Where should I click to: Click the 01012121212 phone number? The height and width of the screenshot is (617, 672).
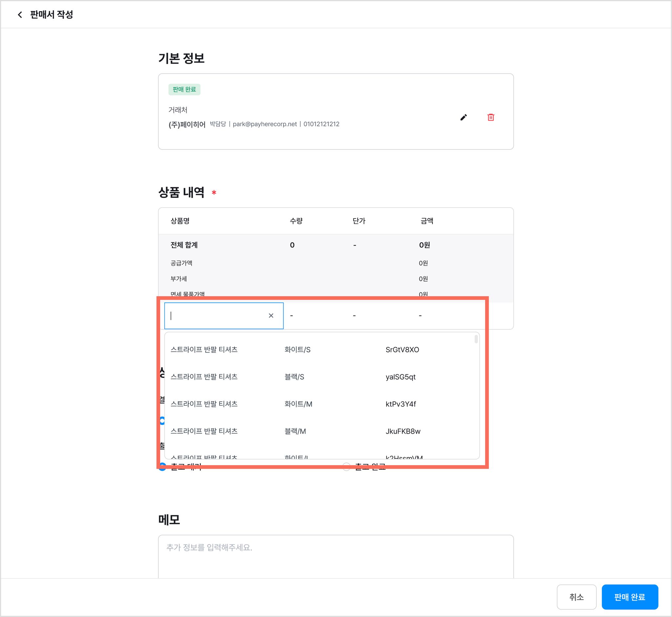321,124
